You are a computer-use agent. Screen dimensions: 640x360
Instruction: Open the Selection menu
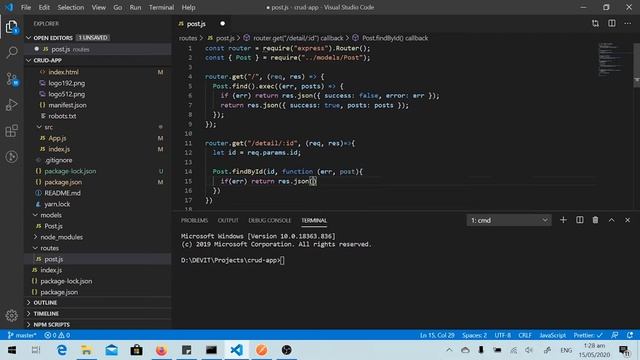(71, 7)
